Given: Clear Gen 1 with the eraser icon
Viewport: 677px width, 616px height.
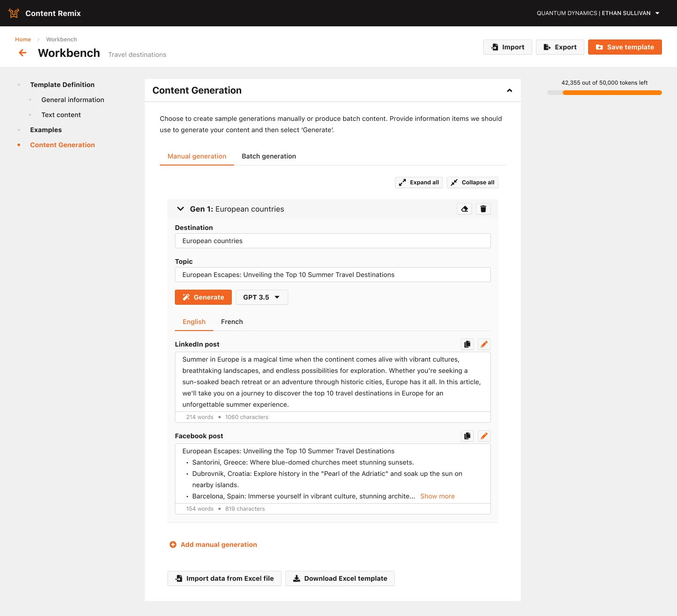Looking at the screenshot, I should click(464, 209).
